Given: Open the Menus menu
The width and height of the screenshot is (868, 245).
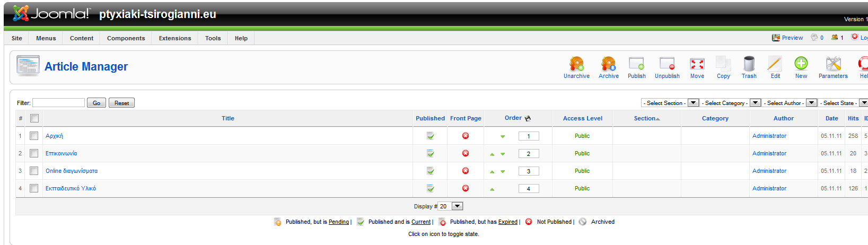Looking at the screenshot, I should tap(46, 38).
